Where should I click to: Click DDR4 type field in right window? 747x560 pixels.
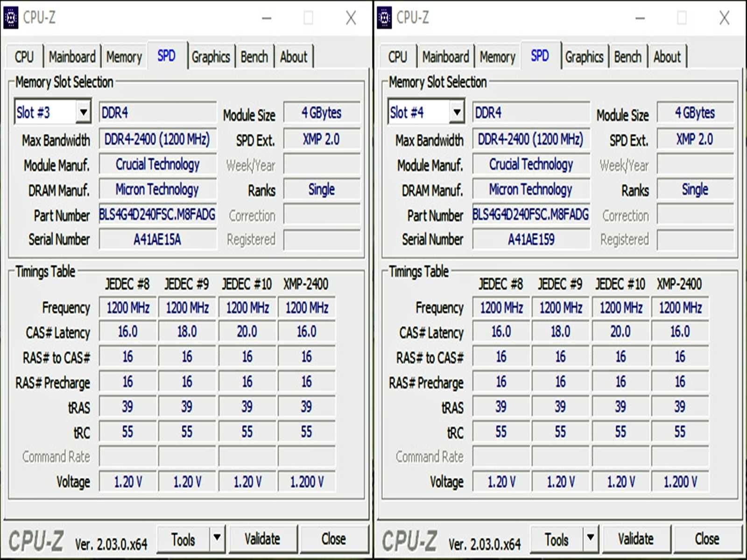531,112
